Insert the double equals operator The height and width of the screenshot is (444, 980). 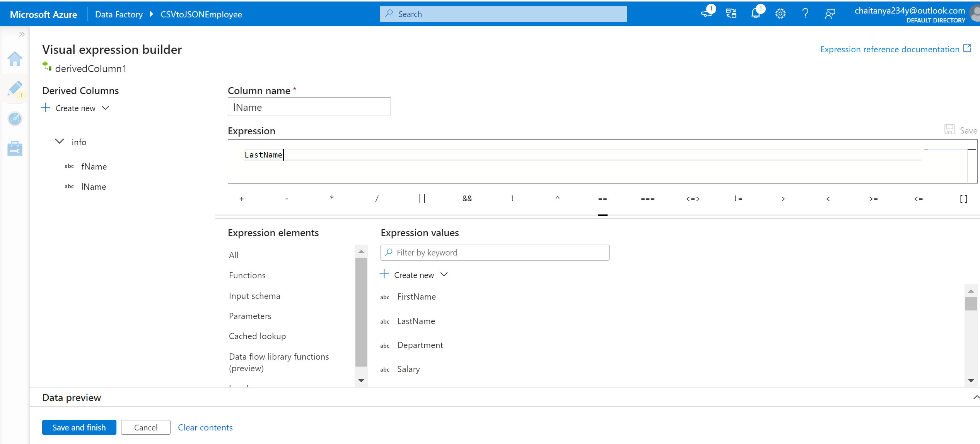(x=603, y=199)
